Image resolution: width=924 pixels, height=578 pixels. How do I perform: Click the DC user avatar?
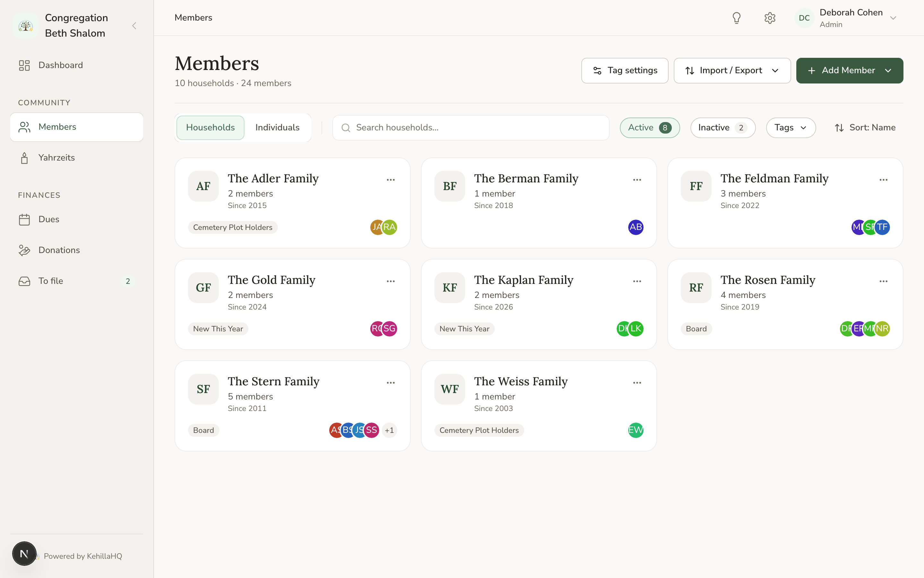click(804, 18)
